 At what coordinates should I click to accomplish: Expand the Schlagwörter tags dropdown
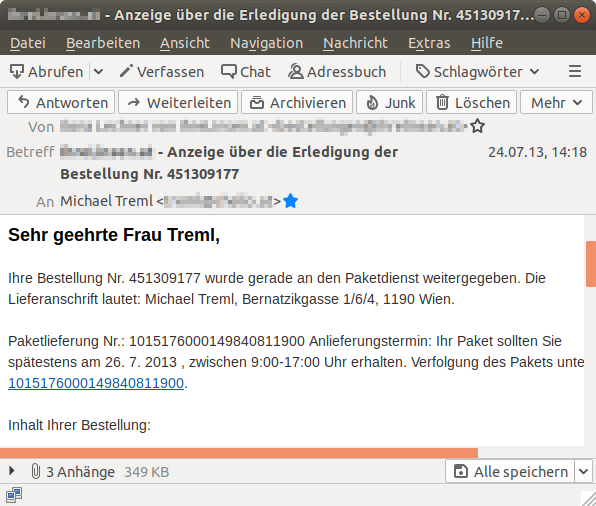(x=478, y=71)
